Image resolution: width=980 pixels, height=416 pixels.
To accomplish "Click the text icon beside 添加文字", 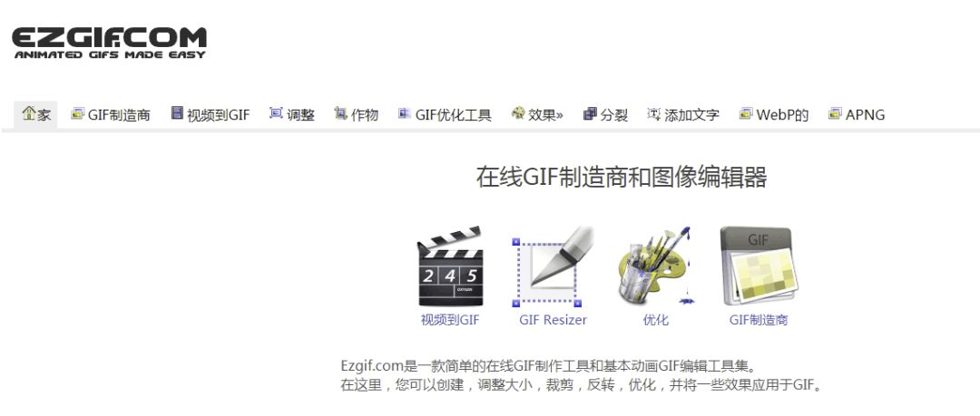I will pos(653,113).
